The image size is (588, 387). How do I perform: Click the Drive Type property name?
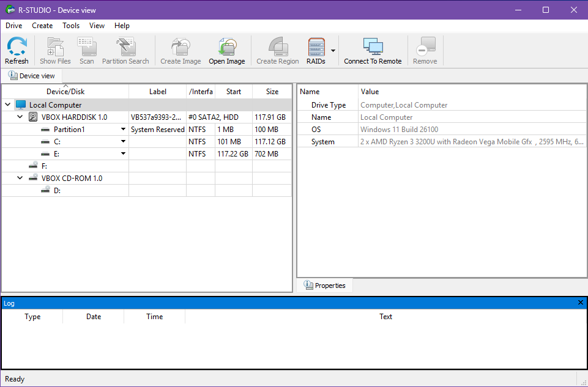click(329, 105)
